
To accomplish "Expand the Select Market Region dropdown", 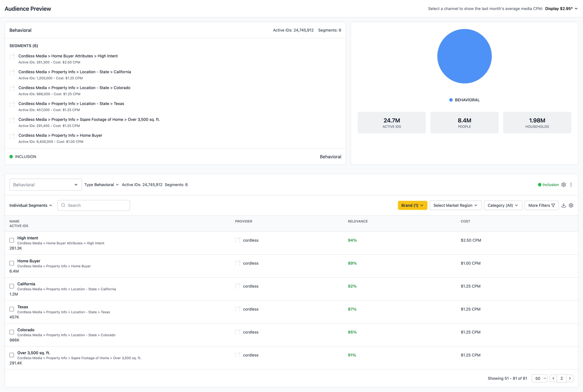I will 455,205.
